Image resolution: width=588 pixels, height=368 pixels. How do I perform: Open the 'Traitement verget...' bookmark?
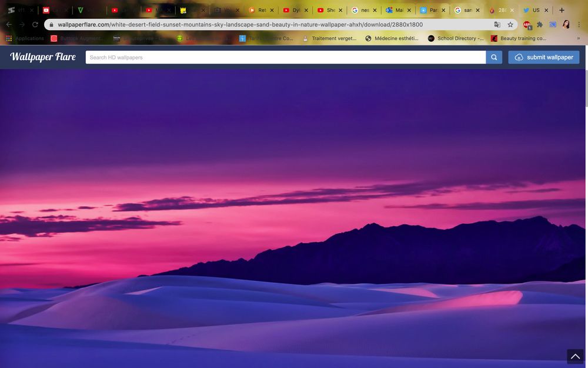330,38
